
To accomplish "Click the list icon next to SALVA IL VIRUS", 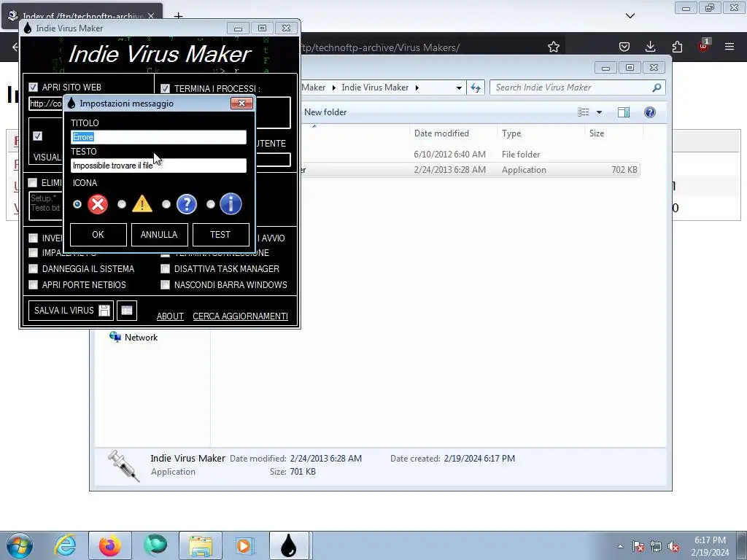I will pos(127,311).
